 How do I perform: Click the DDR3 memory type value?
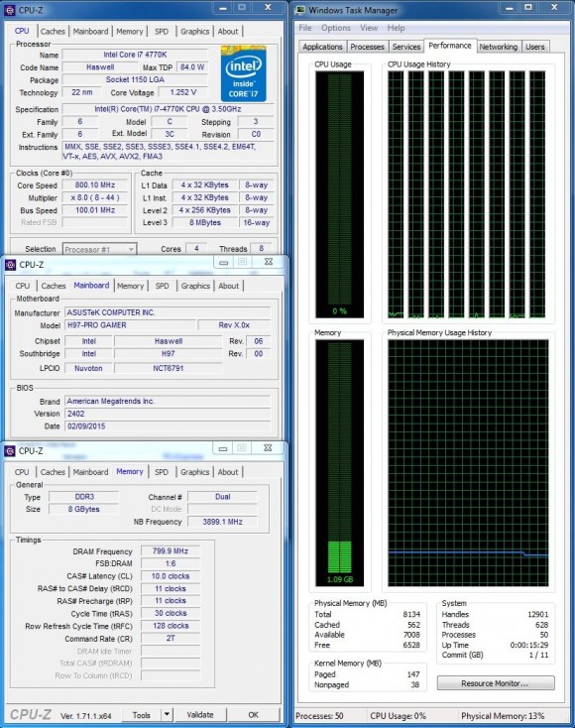click(x=84, y=497)
